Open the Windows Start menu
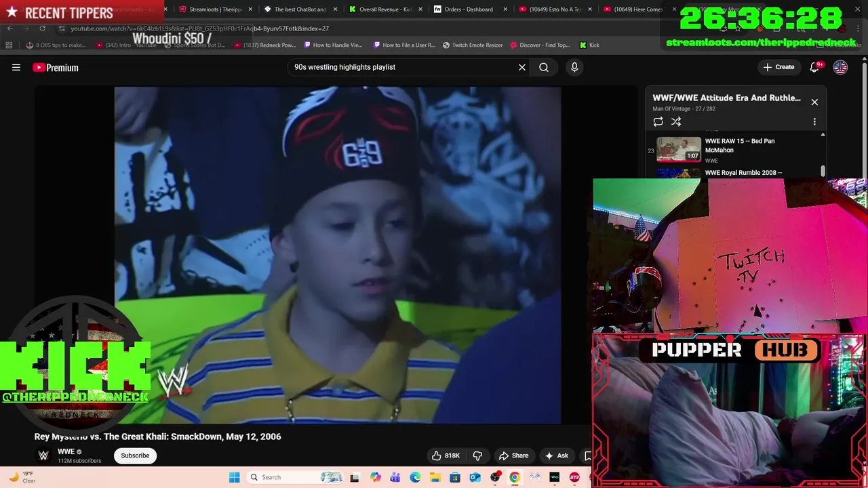Viewport: 868px width, 488px height. point(234,477)
